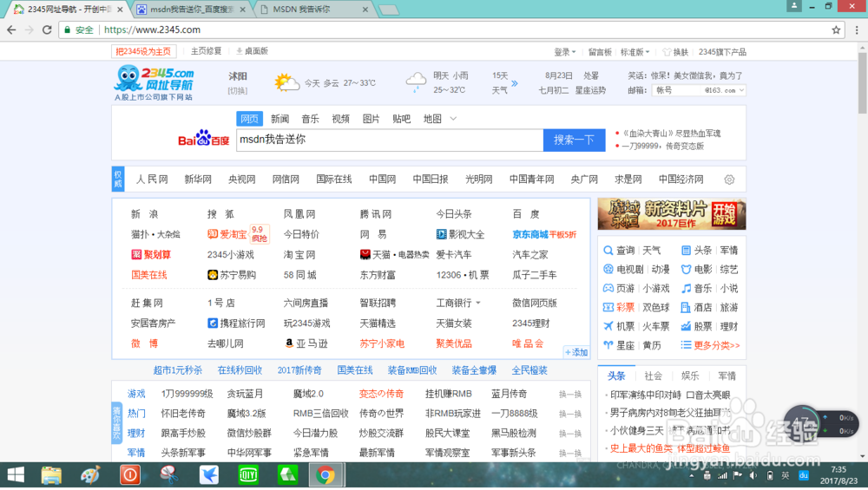Switch to msdn百度搜索 browser tab

192,10
